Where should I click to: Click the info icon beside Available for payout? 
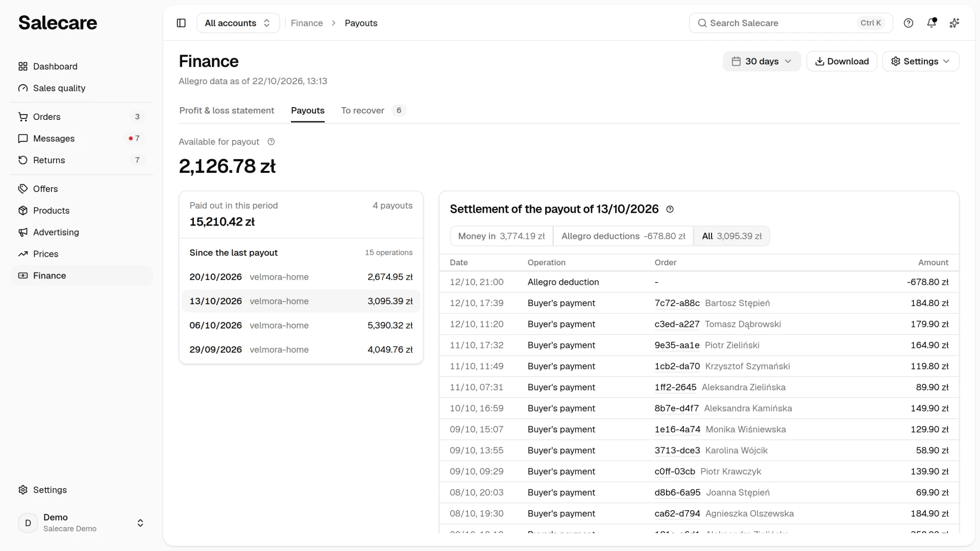(271, 142)
